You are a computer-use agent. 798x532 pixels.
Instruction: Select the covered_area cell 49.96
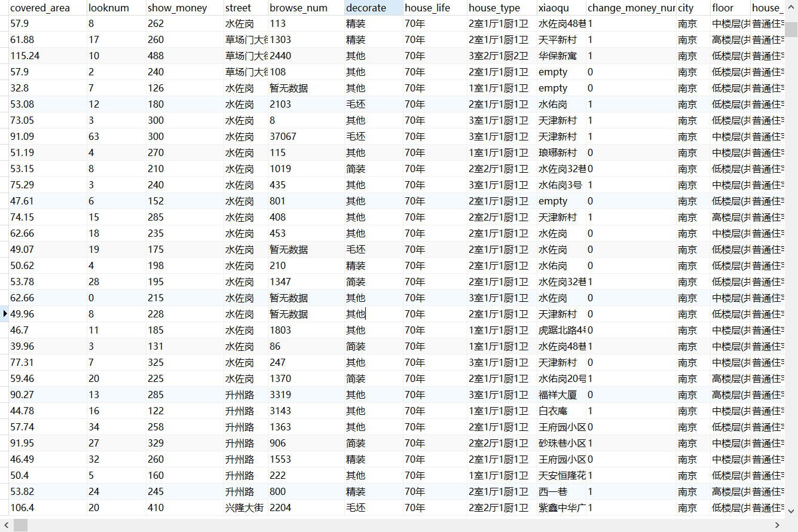[48, 314]
